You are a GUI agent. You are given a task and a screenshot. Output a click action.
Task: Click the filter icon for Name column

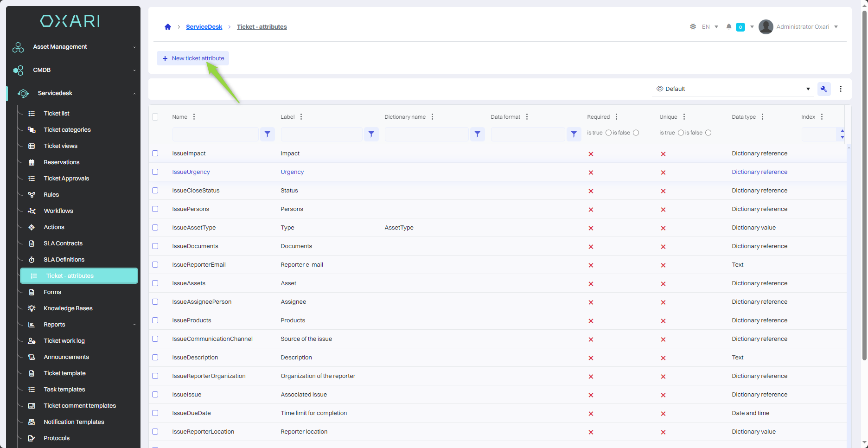click(268, 134)
